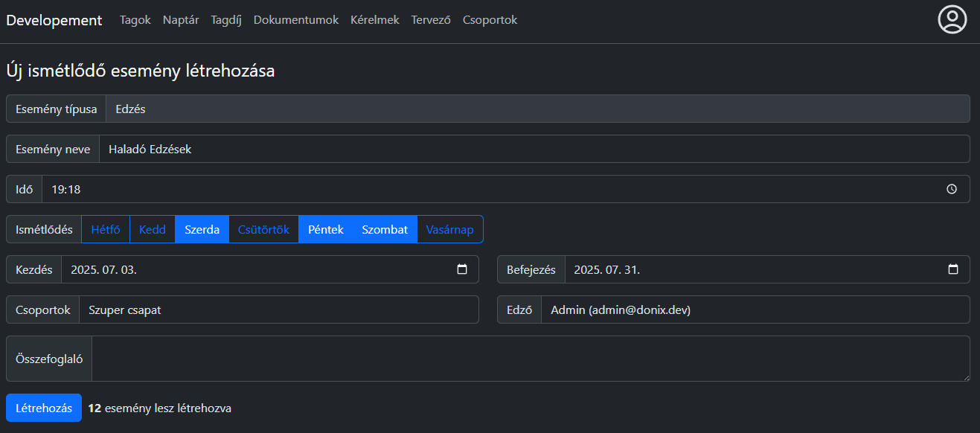Viewport: 980px width, 433px height.
Task: Turn off Szombat repetition
Action: [385, 229]
